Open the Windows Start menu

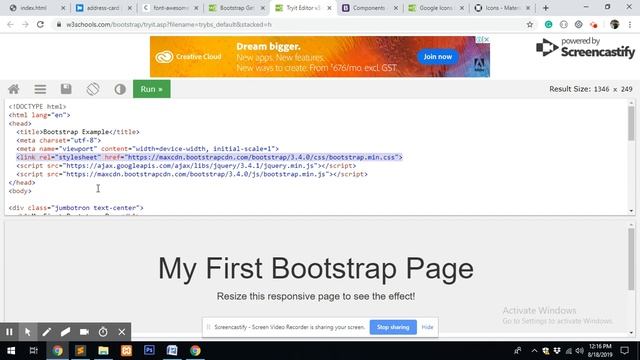[x=11, y=351]
